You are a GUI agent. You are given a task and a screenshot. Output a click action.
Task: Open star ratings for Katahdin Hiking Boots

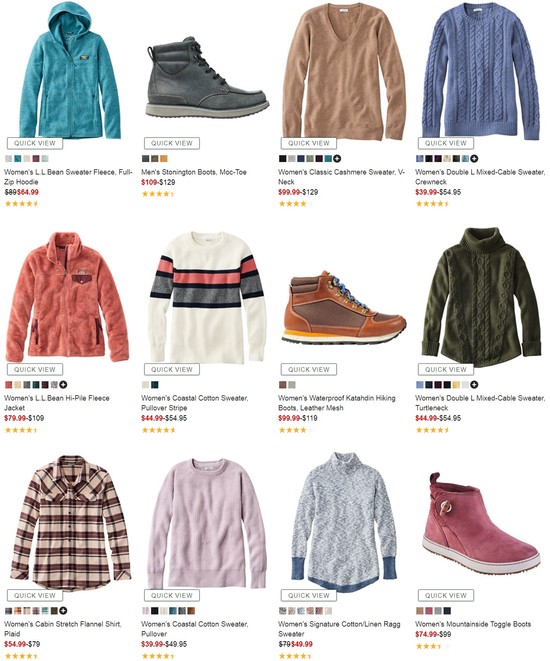click(x=295, y=430)
